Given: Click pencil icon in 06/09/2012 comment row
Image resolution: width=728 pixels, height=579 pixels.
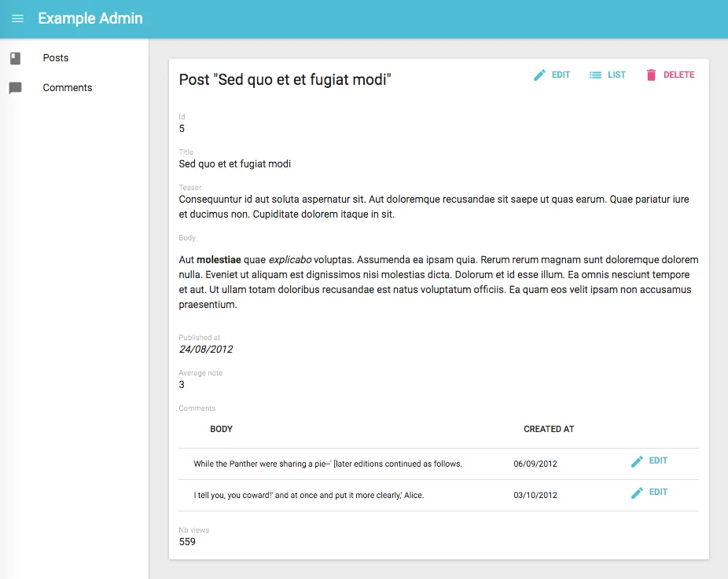Looking at the screenshot, I should tap(638, 462).
